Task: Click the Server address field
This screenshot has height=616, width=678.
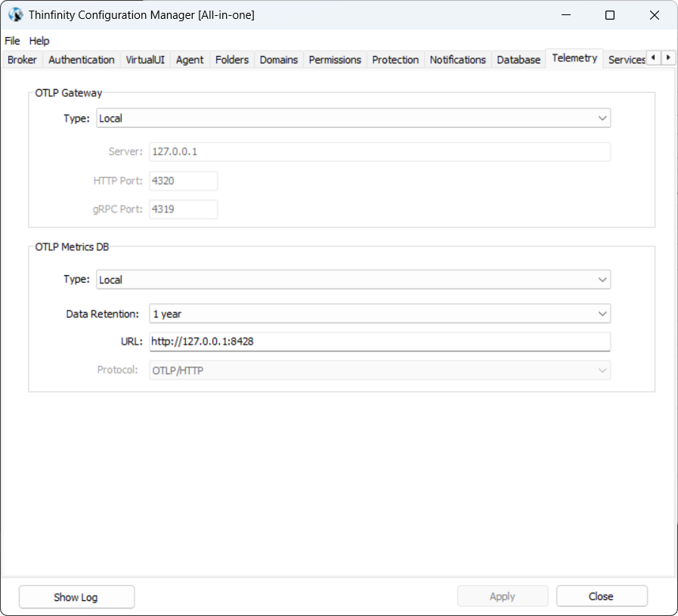Action: pyautogui.click(x=379, y=152)
